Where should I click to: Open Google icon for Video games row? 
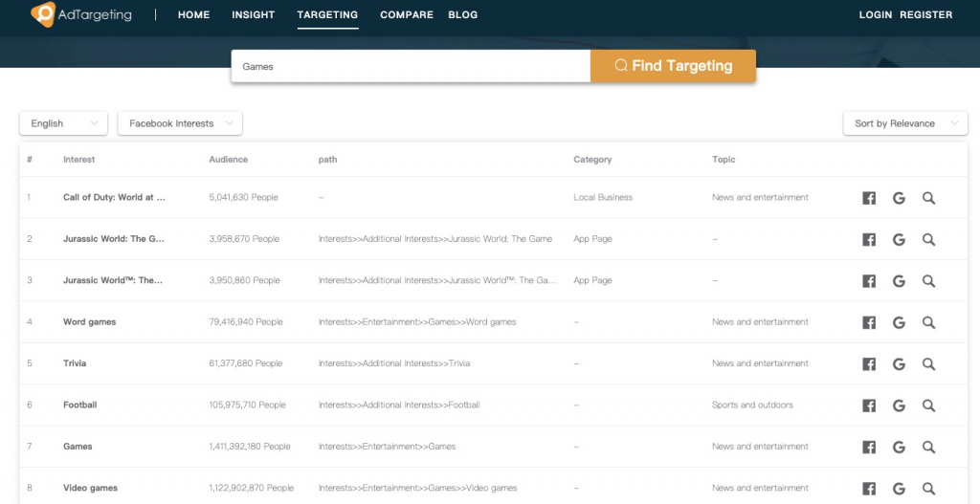(899, 489)
